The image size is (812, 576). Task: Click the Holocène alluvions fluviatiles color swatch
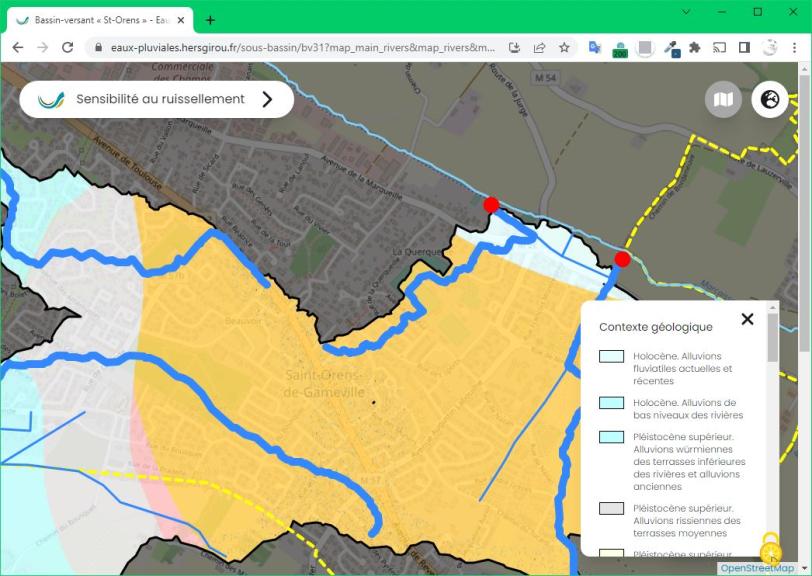click(x=611, y=356)
